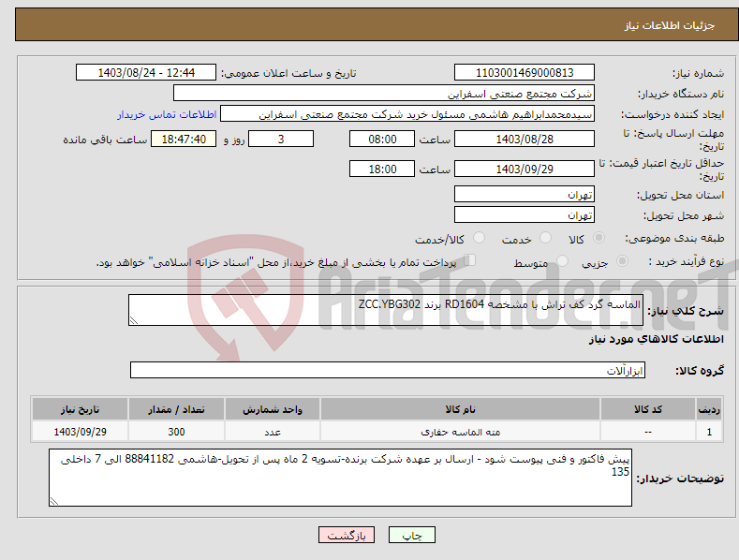Select the کالا/خدمت radio button
Screen dimensions: 739x560
pyautogui.click(x=479, y=238)
